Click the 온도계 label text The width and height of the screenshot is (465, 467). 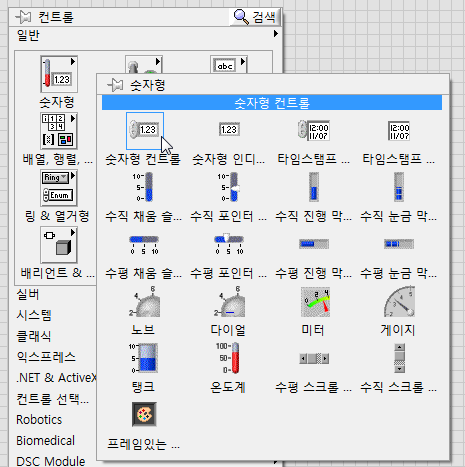click(228, 387)
